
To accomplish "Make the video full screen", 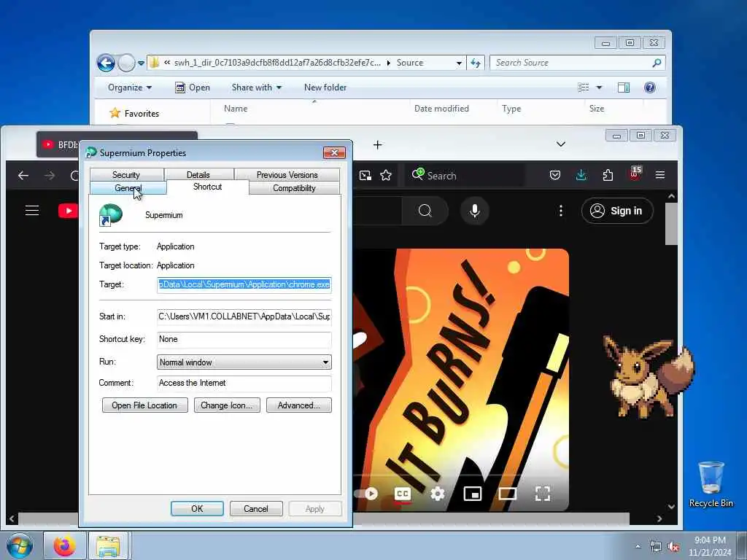I will pyautogui.click(x=543, y=494).
